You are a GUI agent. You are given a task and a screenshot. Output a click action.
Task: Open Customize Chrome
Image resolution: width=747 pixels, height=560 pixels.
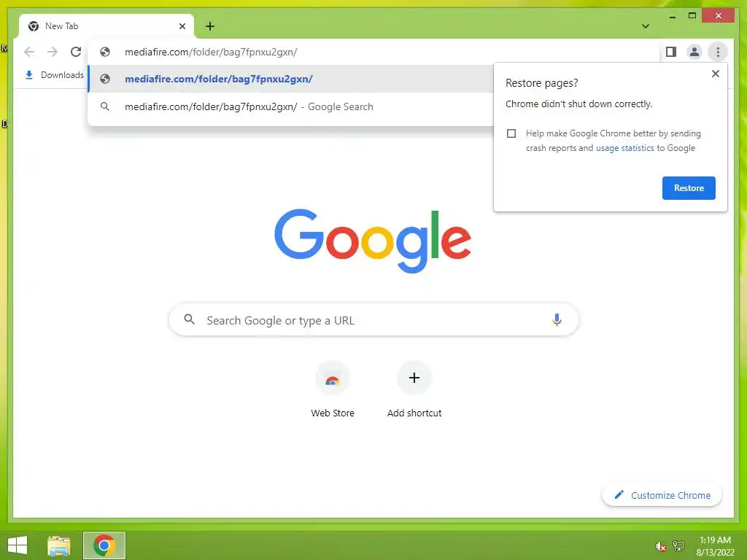662,495
